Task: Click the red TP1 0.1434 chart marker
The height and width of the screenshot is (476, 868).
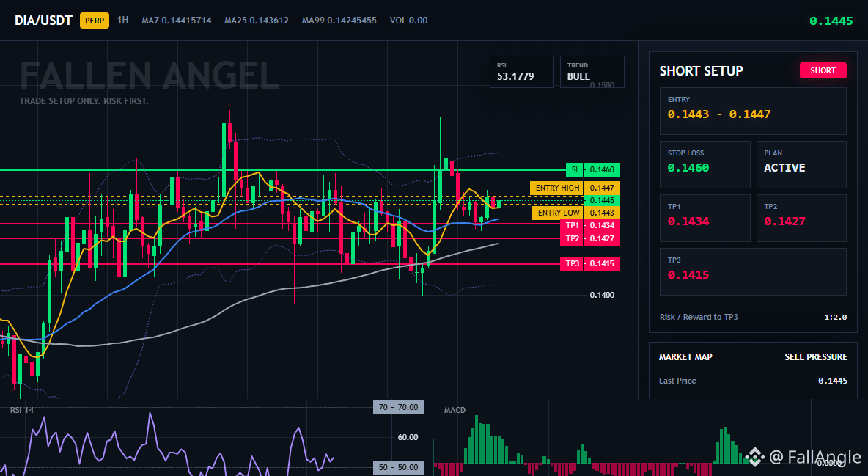Action: [x=590, y=226]
